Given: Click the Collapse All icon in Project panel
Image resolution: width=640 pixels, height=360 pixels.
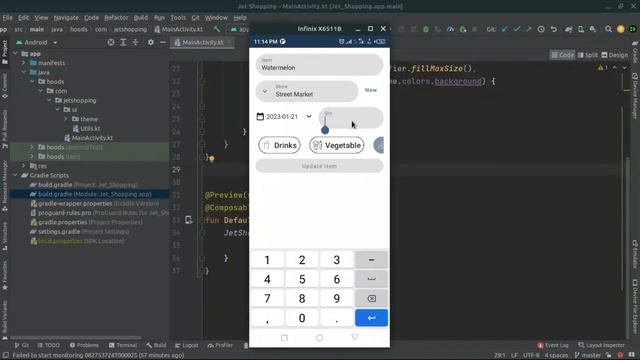Looking at the screenshot, I should pos(135,42).
